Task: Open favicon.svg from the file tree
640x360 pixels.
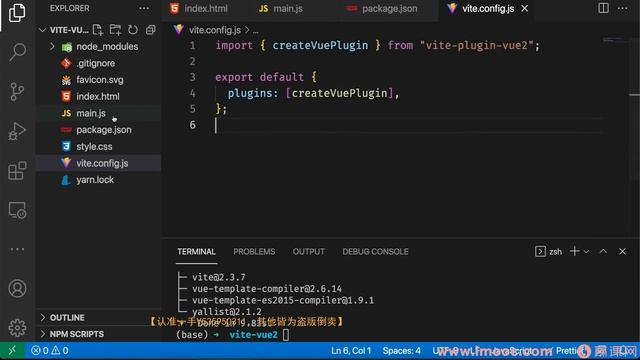Action: point(99,80)
